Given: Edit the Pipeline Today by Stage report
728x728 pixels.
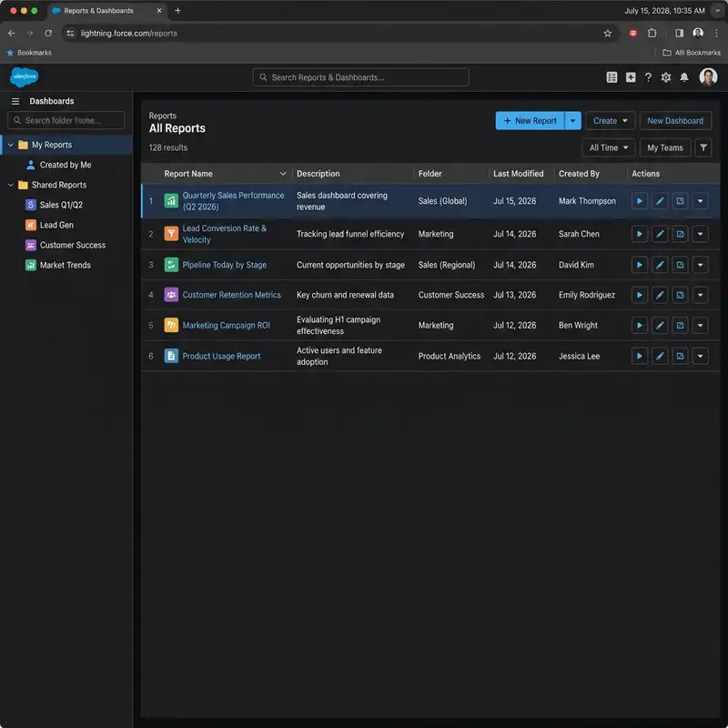Looking at the screenshot, I should pyautogui.click(x=660, y=265).
